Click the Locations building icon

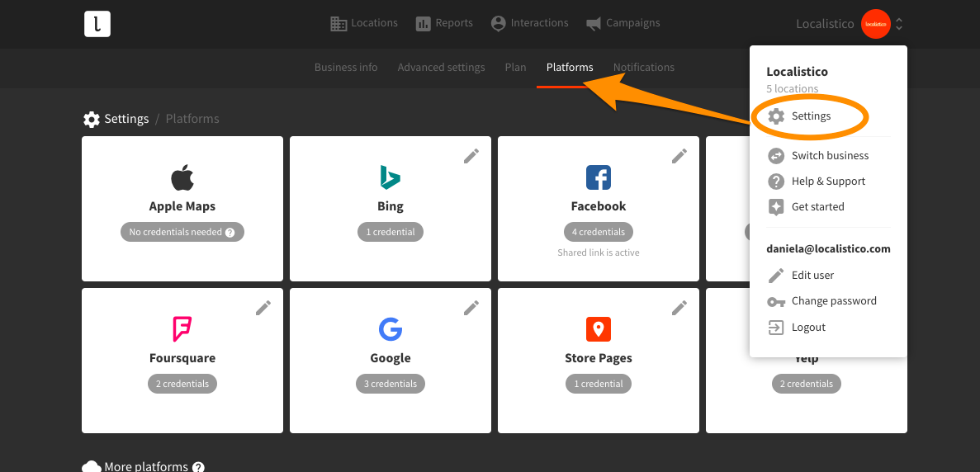point(339,24)
